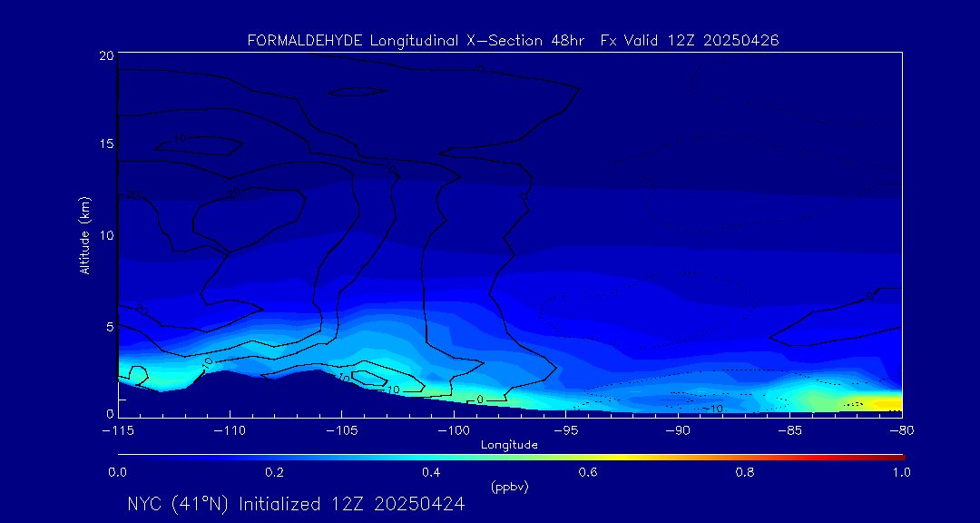Click the longitude tick label '-95'

coord(565,431)
